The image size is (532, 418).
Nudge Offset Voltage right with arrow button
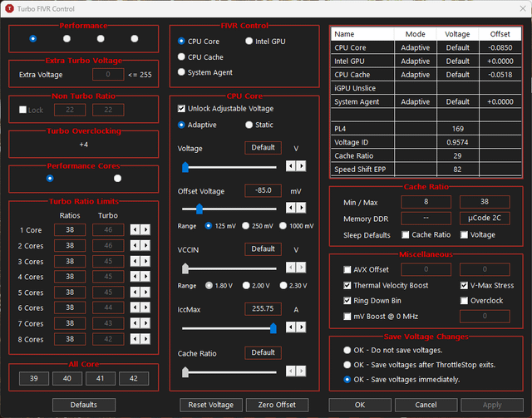pos(301,208)
